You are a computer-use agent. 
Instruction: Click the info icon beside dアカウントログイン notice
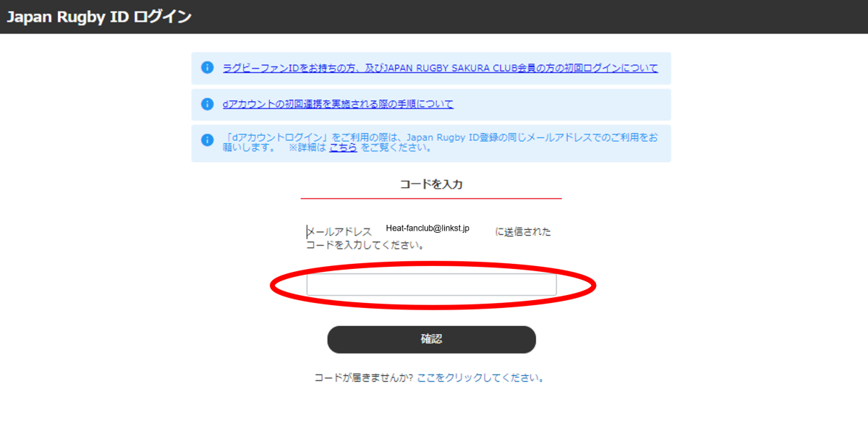208,140
